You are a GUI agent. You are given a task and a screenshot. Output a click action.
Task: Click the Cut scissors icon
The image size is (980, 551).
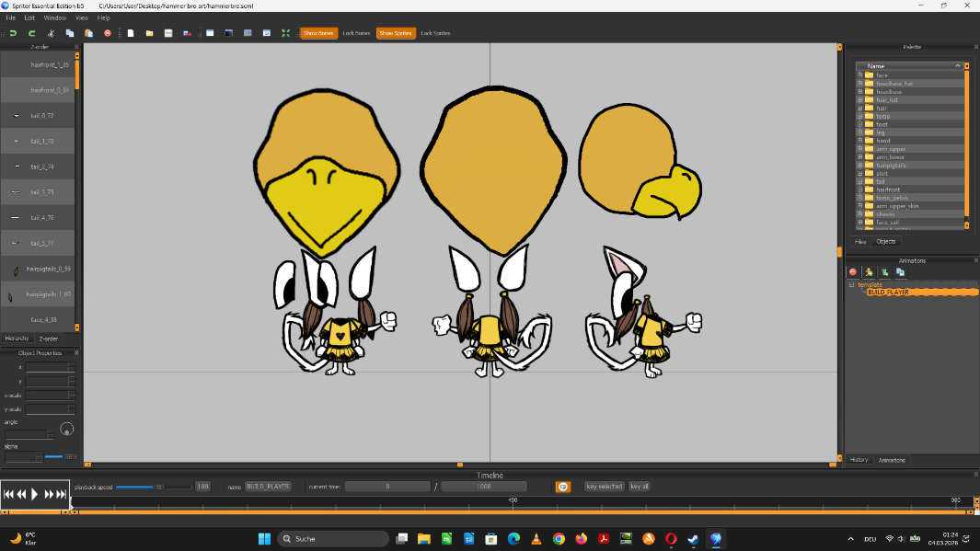tap(51, 33)
